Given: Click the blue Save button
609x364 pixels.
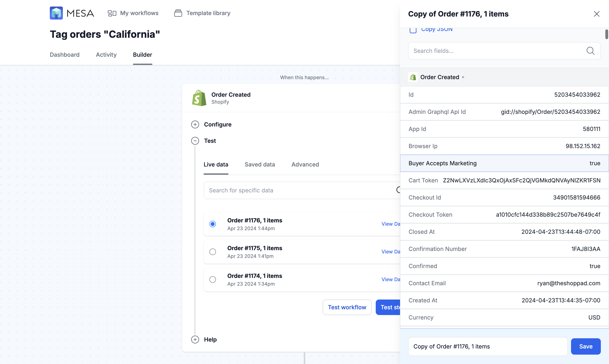Looking at the screenshot, I should [x=586, y=346].
